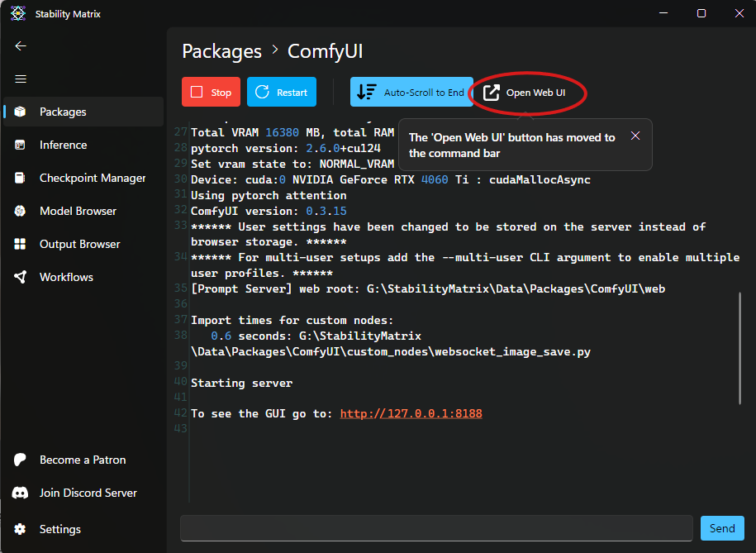756x553 pixels.
Task: Click the Restart circular arrow icon
Action: (x=262, y=92)
